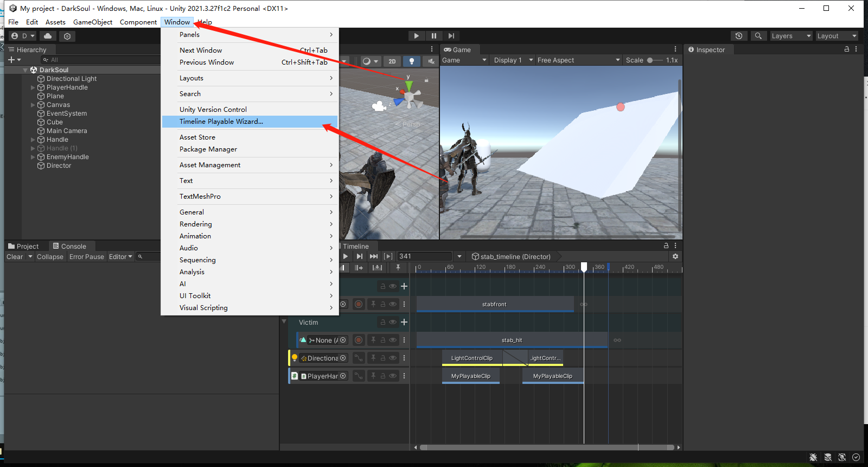Mute the Victim track group

click(393, 322)
